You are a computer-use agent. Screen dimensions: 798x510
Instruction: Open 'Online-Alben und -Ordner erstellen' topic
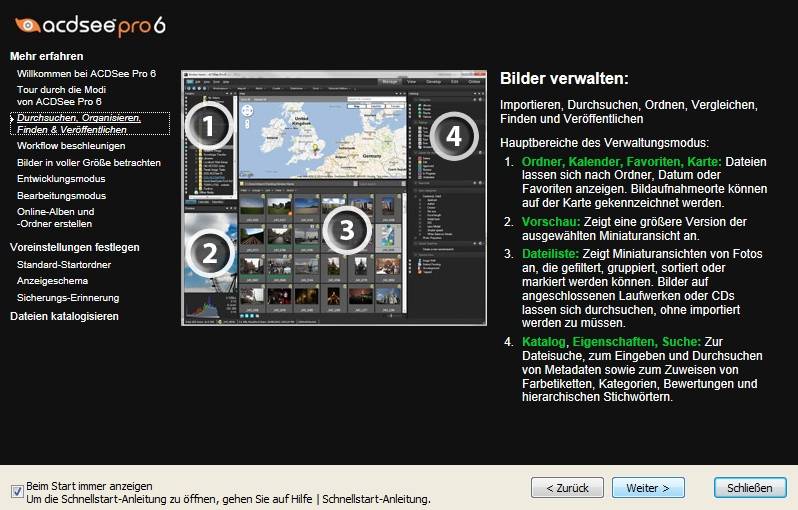[55, 218]
